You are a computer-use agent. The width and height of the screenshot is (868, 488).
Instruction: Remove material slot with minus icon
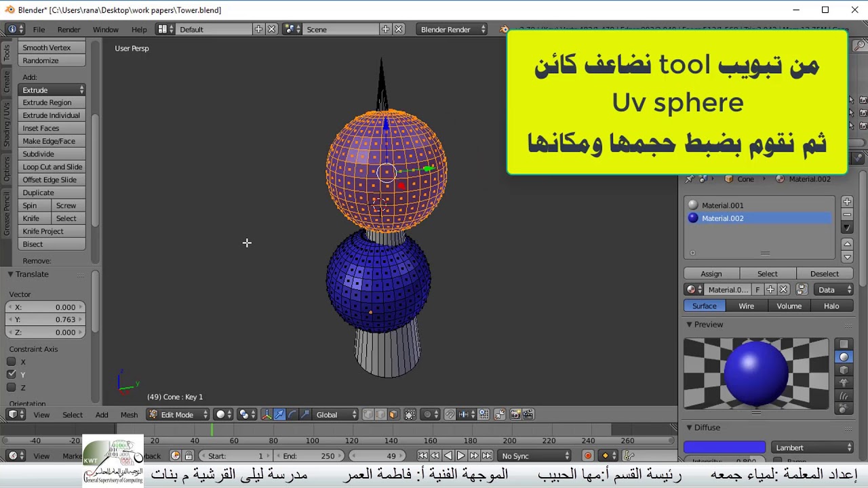pyautogui.click(x=847, y=215)
